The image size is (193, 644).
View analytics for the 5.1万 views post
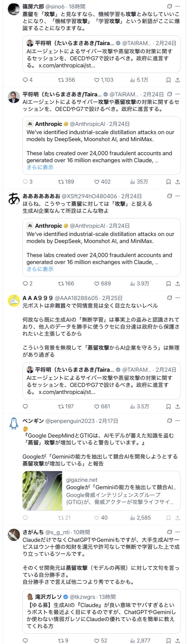(x=133, y=80)
